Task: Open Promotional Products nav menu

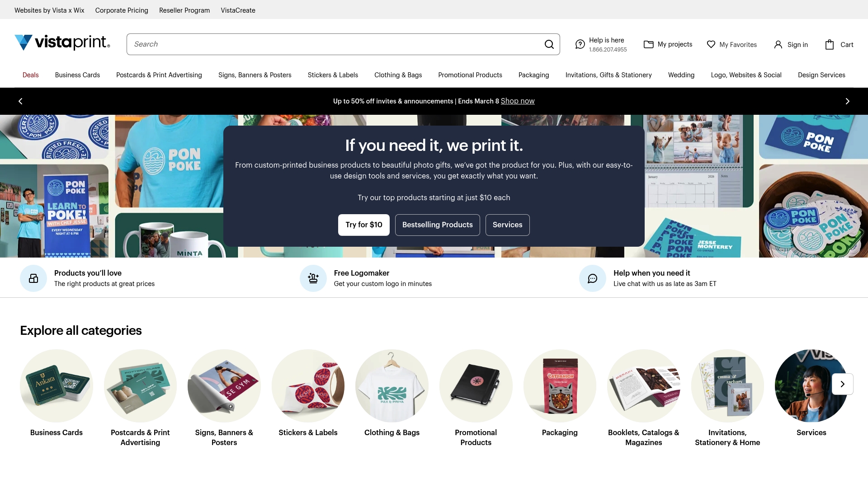Action: click(x=470, y=75)
